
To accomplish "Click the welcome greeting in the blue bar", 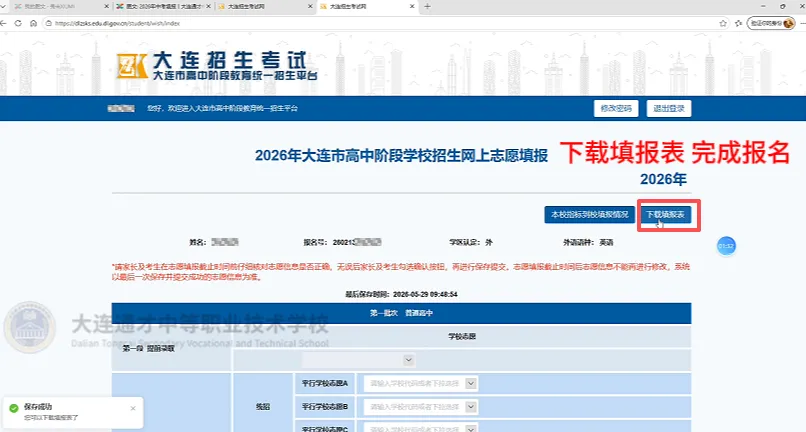I will coord(223,109).
